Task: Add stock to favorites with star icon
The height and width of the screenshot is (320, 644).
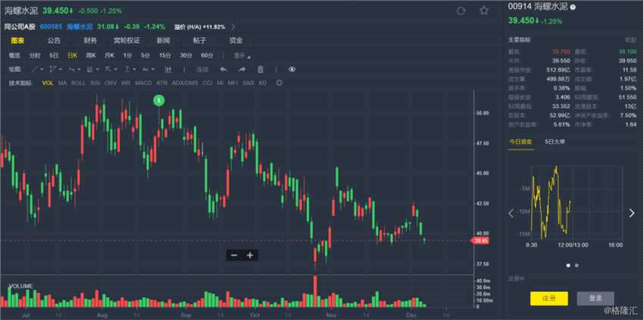Action: pyautogui.click(x=483, y=11)
